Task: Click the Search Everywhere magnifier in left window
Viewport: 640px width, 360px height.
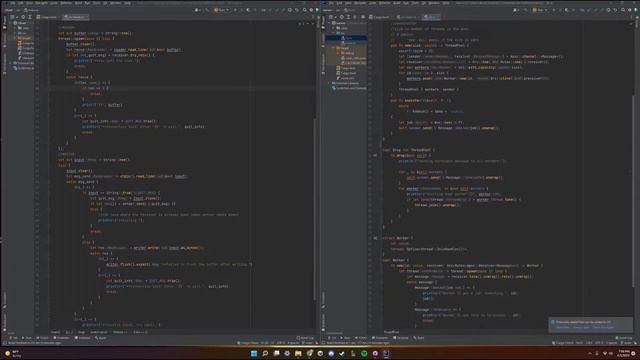Action: click(304, 10)
